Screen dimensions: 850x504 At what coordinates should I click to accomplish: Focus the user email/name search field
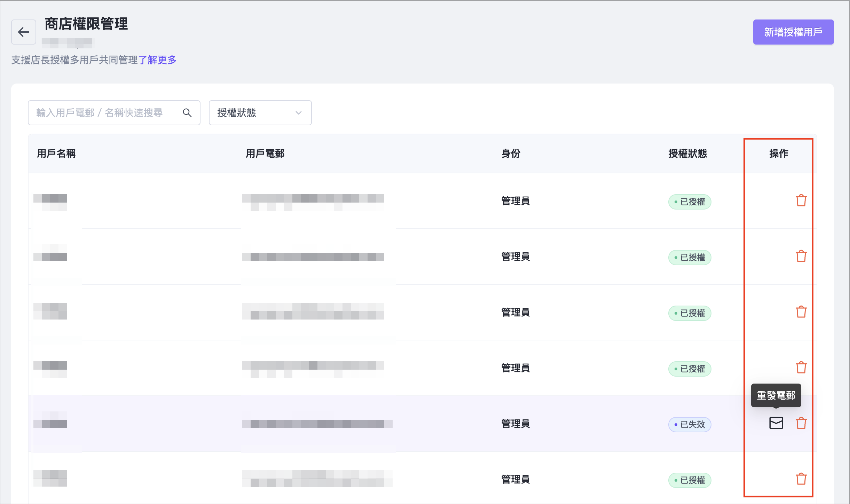[104, 113]
